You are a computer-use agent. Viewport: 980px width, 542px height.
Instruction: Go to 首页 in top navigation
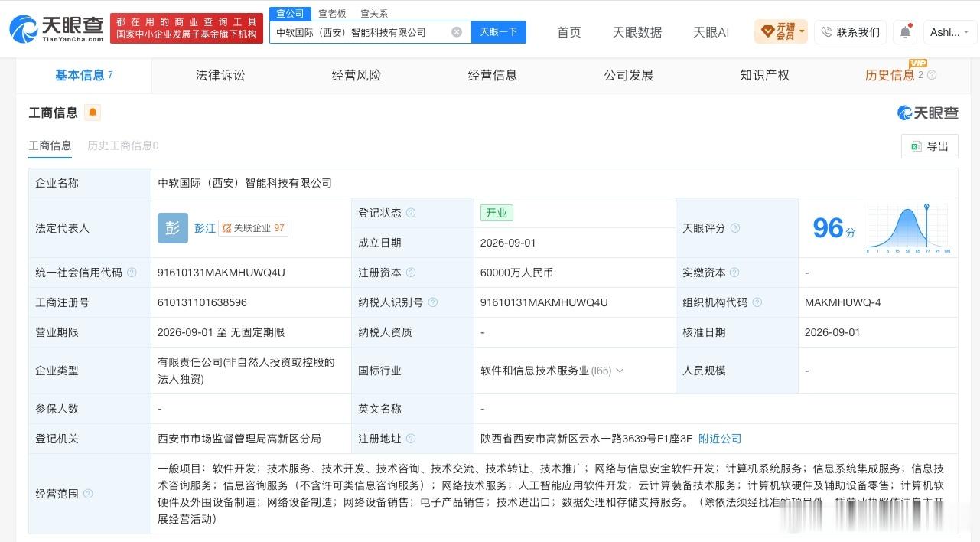click(x=569, y=32)
